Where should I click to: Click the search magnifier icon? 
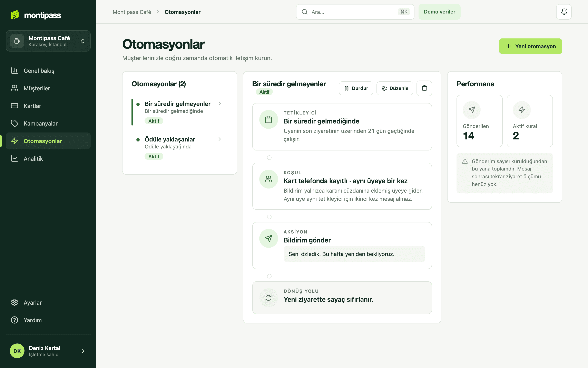(x=304, y=12)
